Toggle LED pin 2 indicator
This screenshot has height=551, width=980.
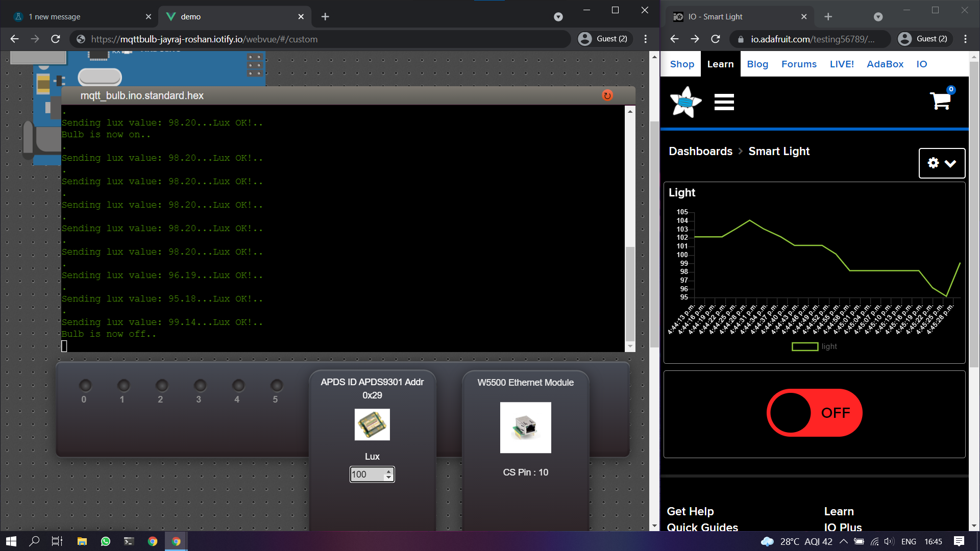161,385
